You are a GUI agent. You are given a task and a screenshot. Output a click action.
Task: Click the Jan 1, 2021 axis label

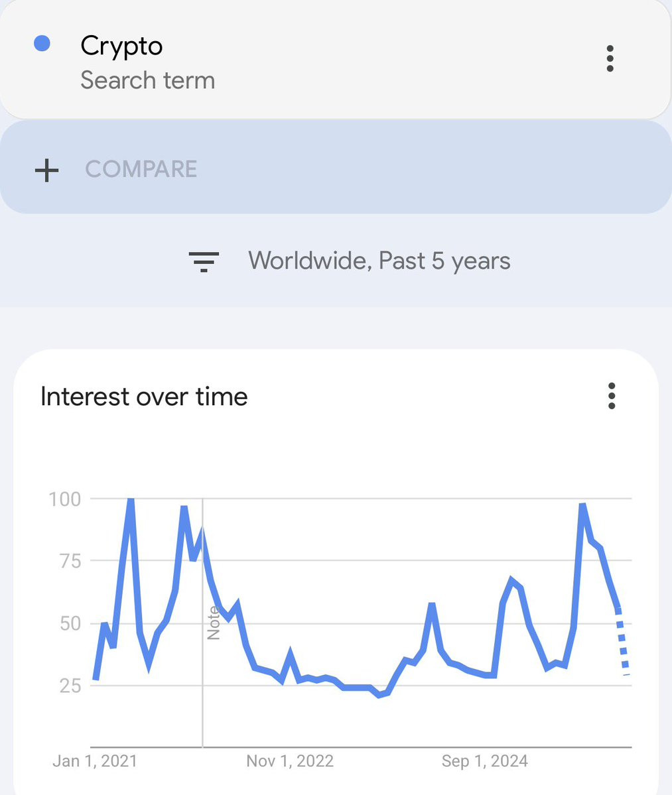[x=95, y=761]
